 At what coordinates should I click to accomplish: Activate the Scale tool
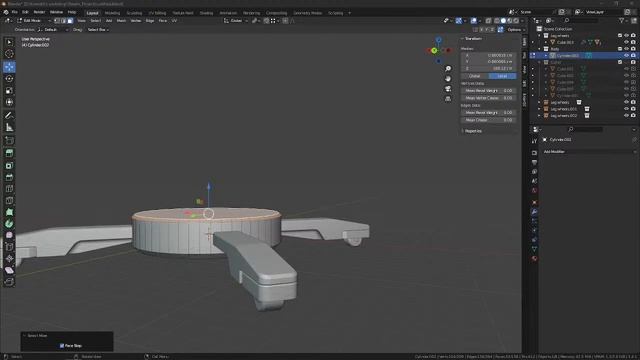(9, 90)
